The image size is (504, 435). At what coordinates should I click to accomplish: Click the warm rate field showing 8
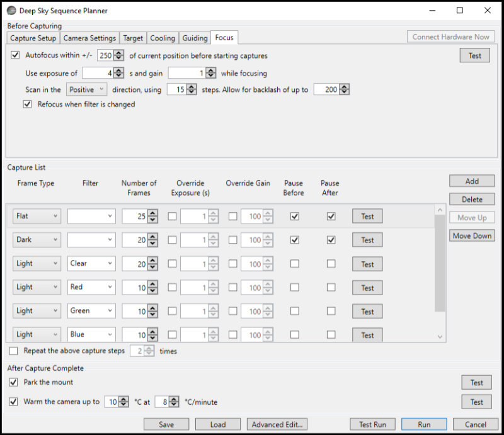click(x=162, y=402)
